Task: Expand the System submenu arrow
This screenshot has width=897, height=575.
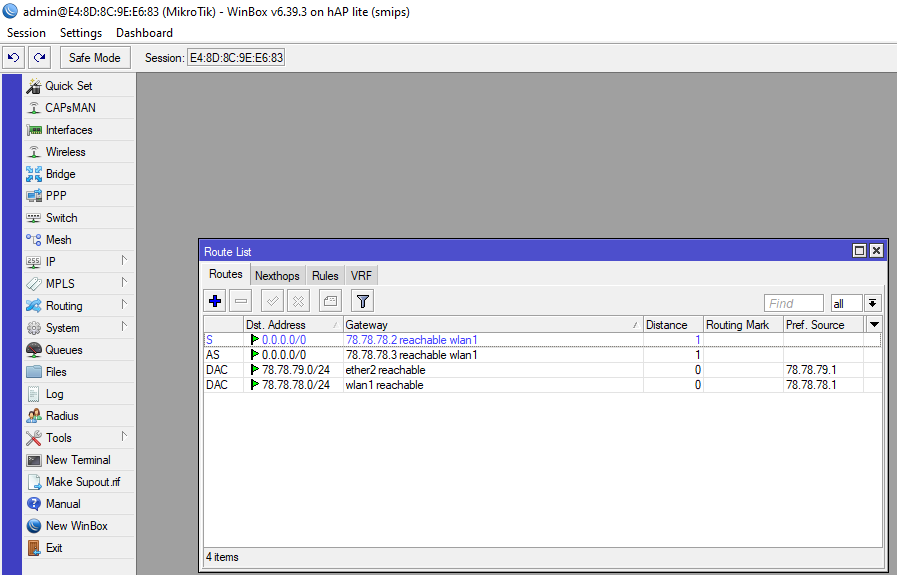Action: tap(124, 326)
